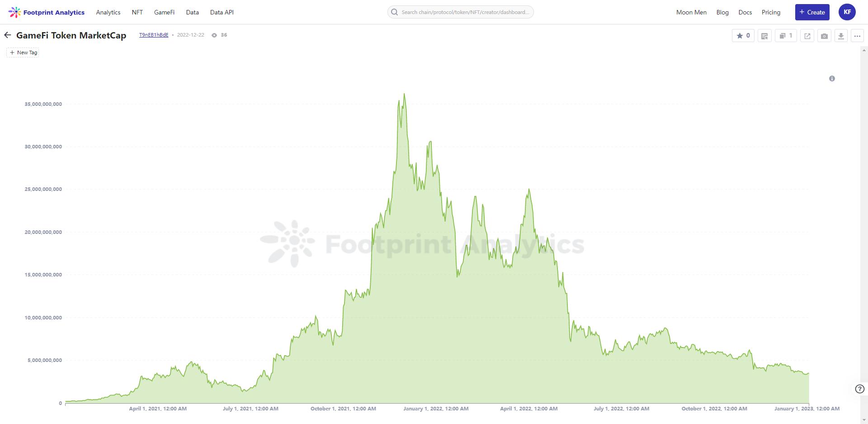The image size is (868, 424).
Task: Favorite this chart with the star button
Action: coord(743,36)
